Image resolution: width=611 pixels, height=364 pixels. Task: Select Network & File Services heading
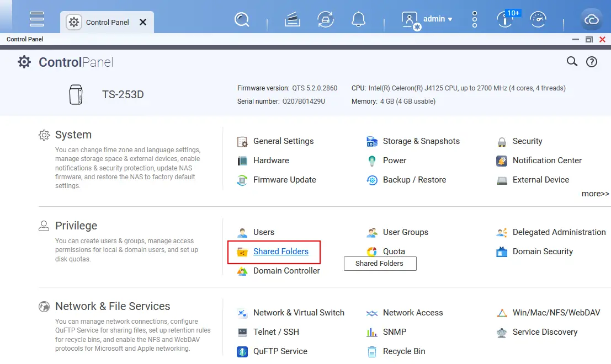pyautogui.click(x=113, y=307)
